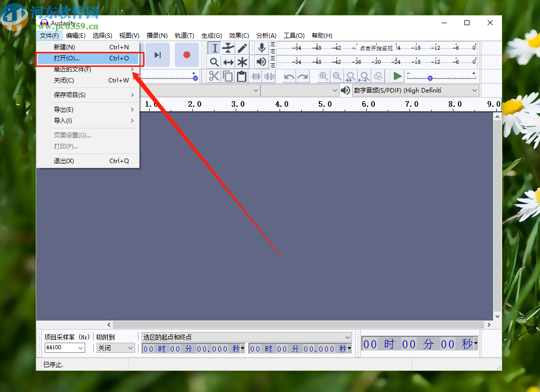Click the recording microphone meter icon

(262, 48)
